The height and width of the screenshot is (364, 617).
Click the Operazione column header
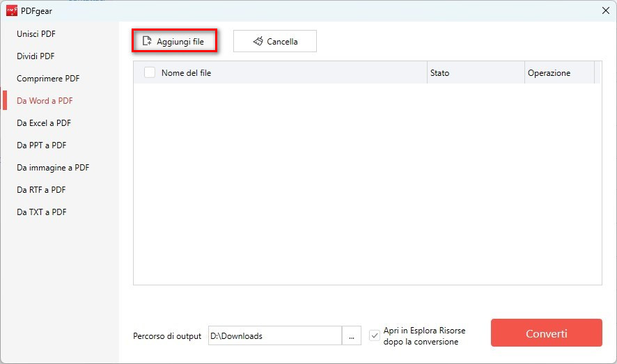point(549,72)
